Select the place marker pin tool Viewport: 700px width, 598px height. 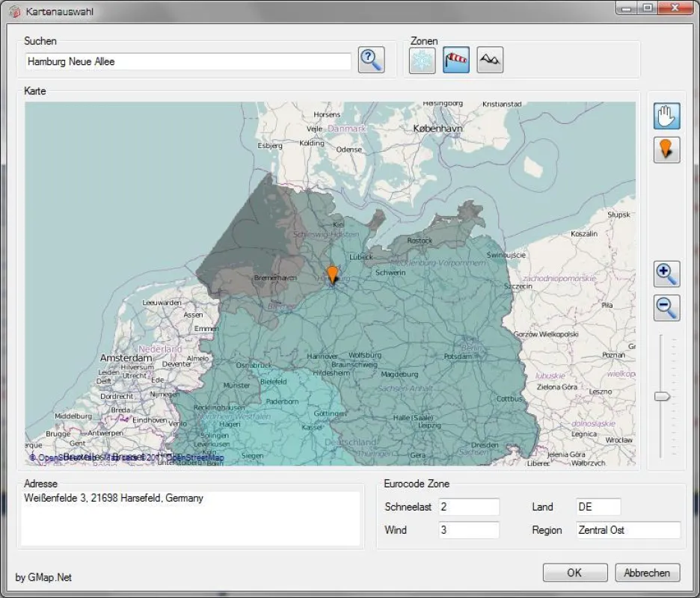coord(666,149)
